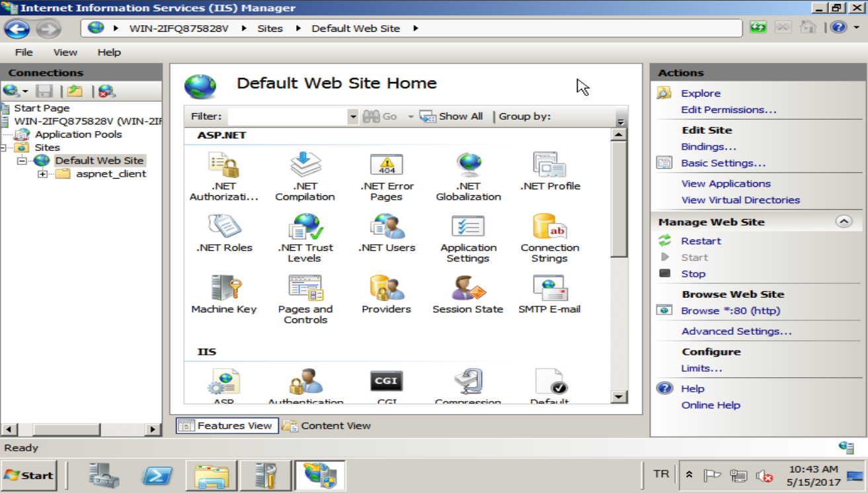Collapse the Manage Web Site section
This screenshot has width=868, height=493.
tap(844, 222)
